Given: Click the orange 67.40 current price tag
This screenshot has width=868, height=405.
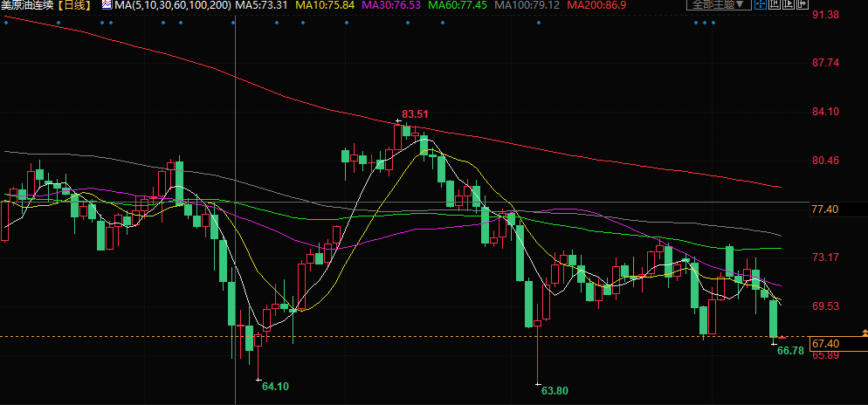Looking at the screenshot, I should click(x=826, y=344).
